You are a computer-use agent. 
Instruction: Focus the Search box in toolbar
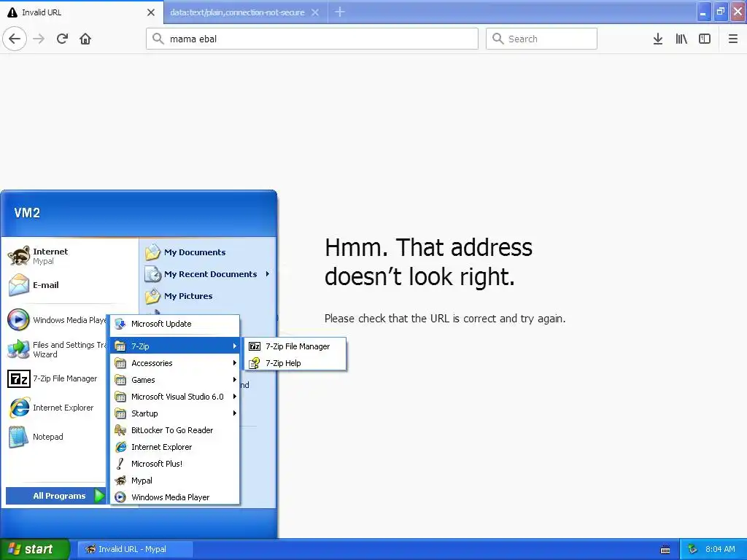click(541, 39)
